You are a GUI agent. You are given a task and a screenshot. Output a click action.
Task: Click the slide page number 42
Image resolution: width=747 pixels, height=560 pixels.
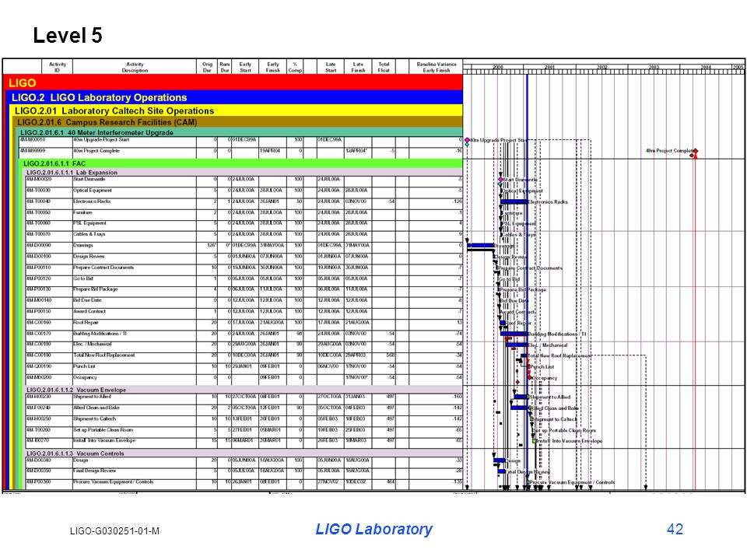click(x=675, y=529)
